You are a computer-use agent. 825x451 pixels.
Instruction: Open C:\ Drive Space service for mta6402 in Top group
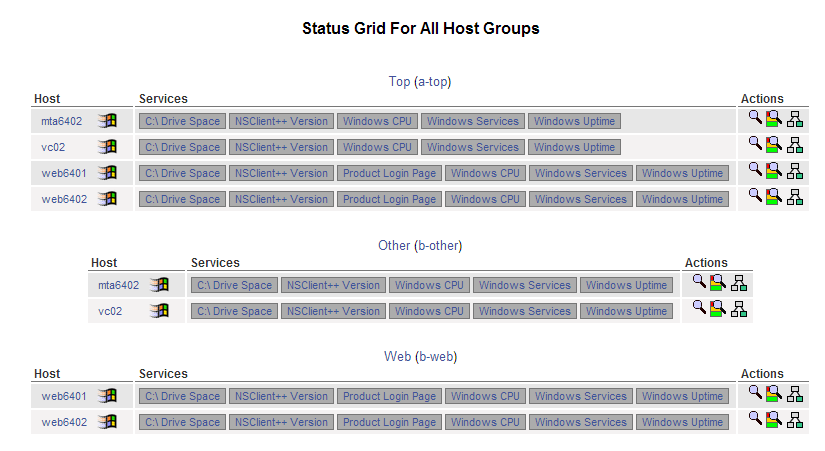point(182,121)
